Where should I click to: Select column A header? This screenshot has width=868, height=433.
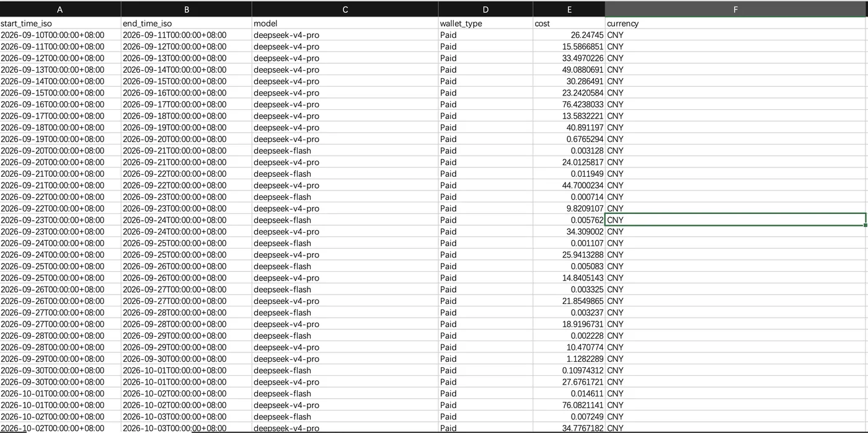[60, 9]
